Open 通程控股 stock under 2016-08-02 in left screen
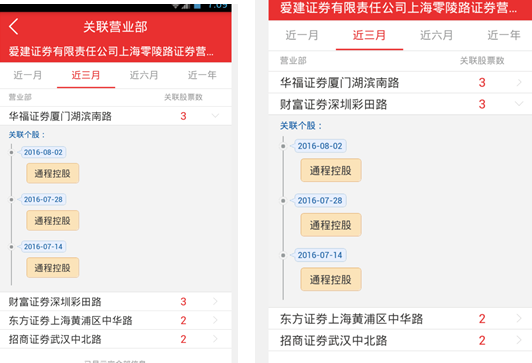The image size is (532, 363). (53, 173)
